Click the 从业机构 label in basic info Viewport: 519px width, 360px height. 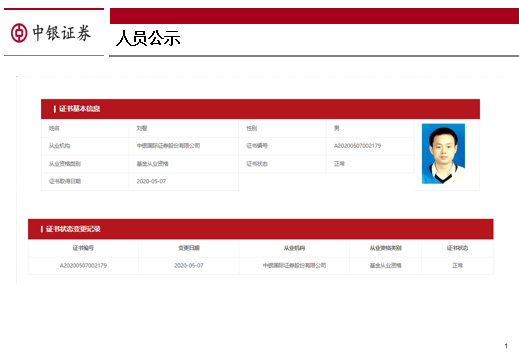click(x=59, y=146)
